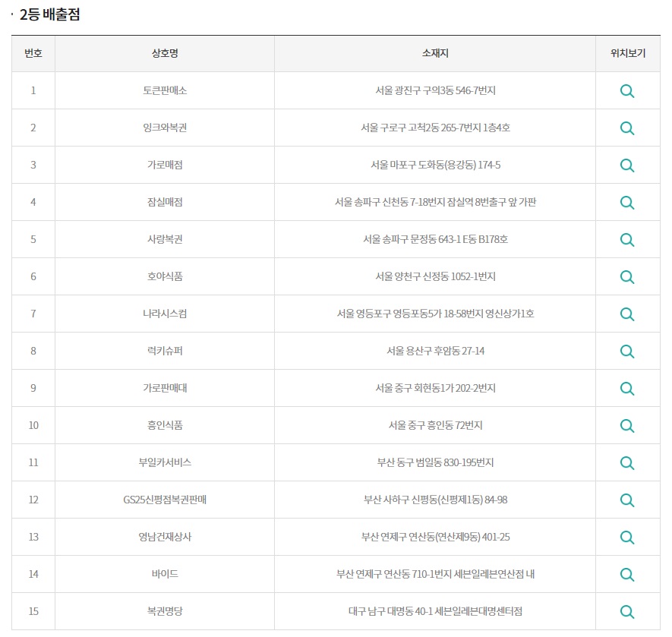Open location view for 부일카서비스
Viewport: 672px width, 637px height.
[x=627, y=463]
